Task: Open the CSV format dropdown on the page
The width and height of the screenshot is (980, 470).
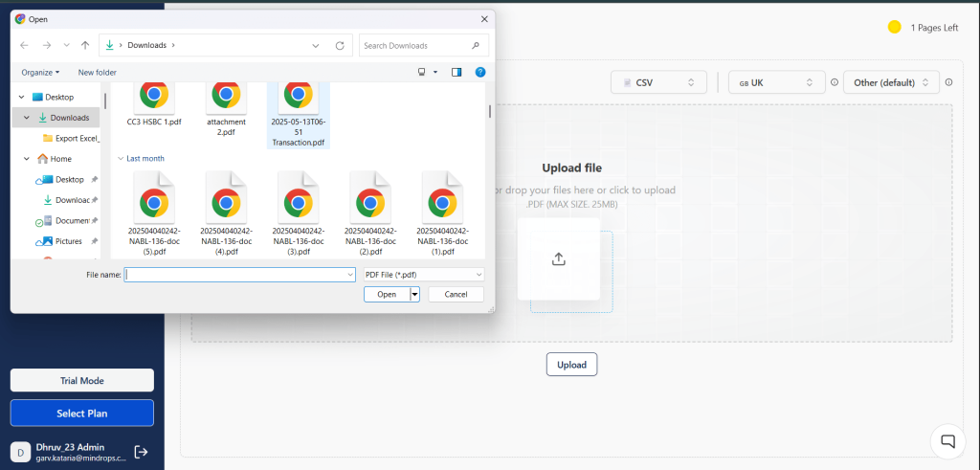Action: 658,82
